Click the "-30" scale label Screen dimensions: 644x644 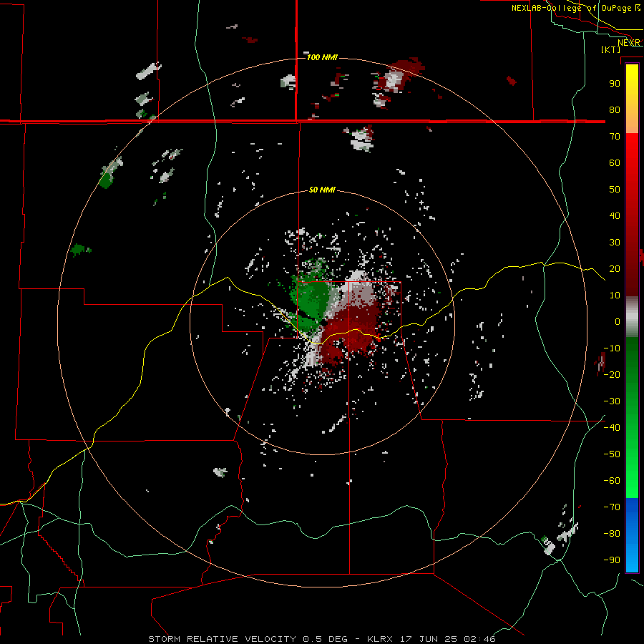(612, 401)
